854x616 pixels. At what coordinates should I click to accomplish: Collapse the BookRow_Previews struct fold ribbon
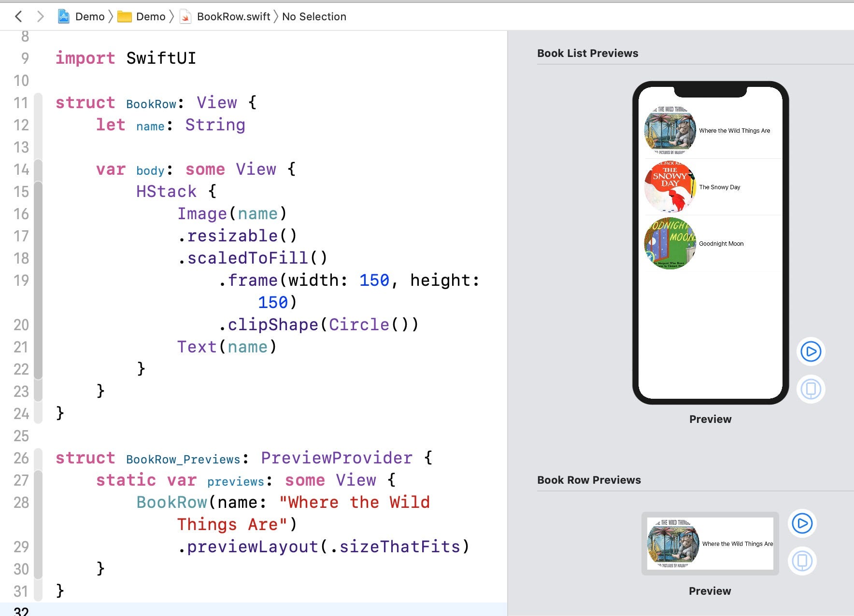[x=37, y=458]
